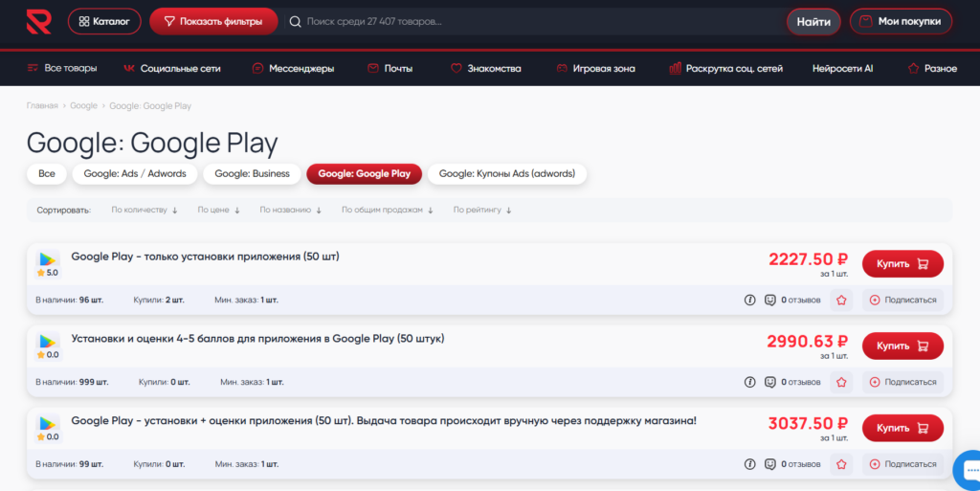This screenshot has height=491, width=980.
Task: Buy the 3037.50 ₽ product
Action: tap(902, 428)
